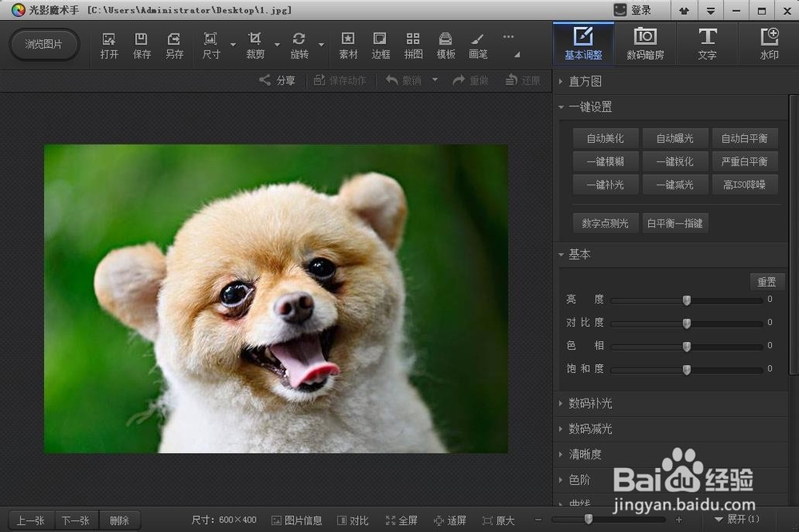This screenshot has height=532, width=799.
Task: Click the 另存 save-as icon
Action: (x=173, y=46)
